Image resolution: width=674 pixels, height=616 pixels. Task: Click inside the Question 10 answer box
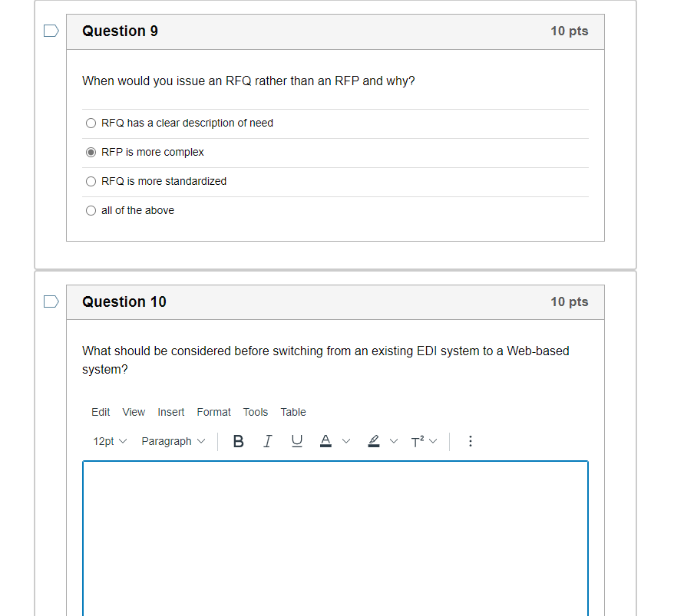(335, 537)
